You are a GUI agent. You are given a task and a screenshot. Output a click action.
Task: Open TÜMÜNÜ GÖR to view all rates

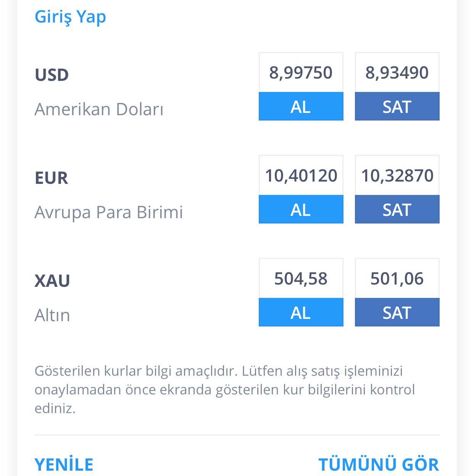coord(378,464)
